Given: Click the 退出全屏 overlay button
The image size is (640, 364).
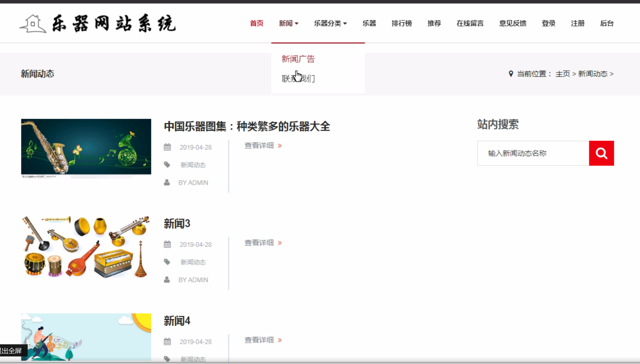Looking at the screenshot, I should [13, 351].
